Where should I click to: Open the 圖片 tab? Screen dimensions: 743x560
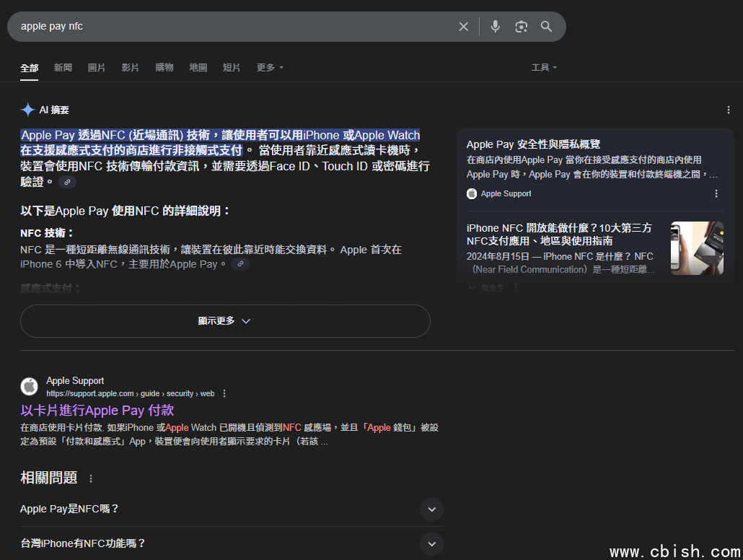coord(97,68)
